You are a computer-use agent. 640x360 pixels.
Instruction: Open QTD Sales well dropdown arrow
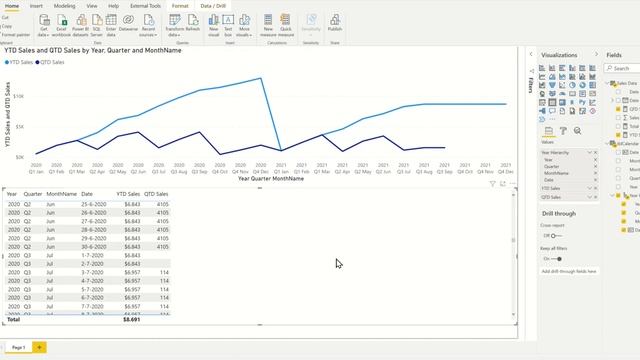click(589, 197)
